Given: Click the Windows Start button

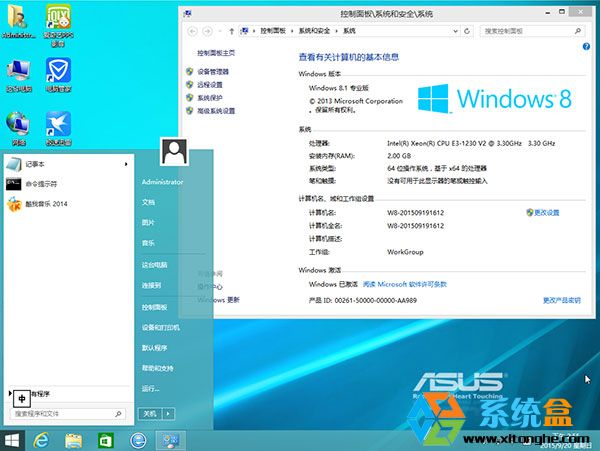Looking at the screenshot, I should (x=13, y=440).
